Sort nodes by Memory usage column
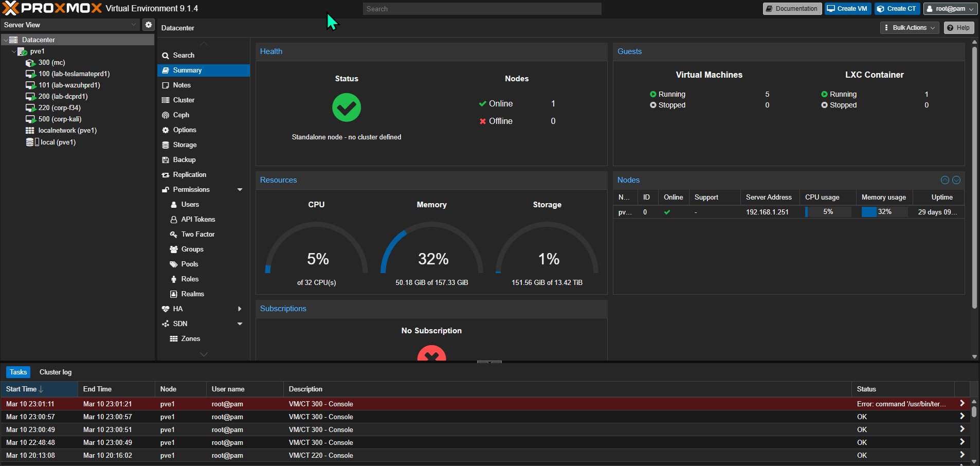 tap(884, 197)
